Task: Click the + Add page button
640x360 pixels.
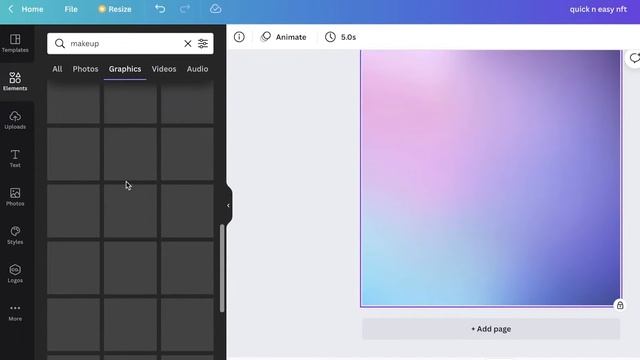Action: coord(491,329)
